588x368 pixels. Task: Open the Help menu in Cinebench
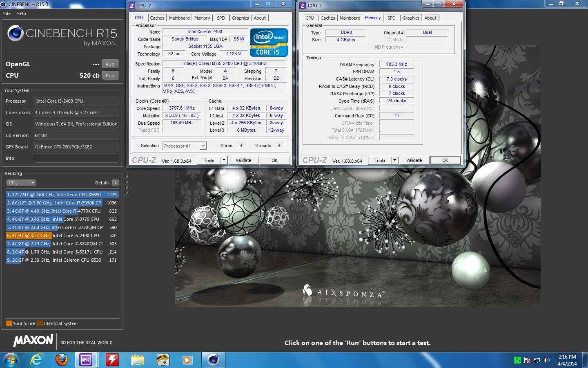pyautogui.click(x=21, y=13)
